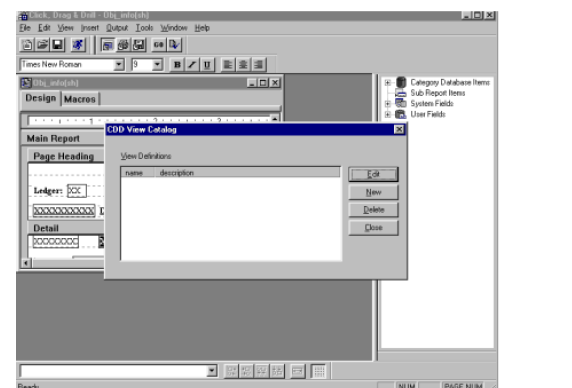
Task: Click the Save diskette toolbar icon
Action: click(57, 45)
